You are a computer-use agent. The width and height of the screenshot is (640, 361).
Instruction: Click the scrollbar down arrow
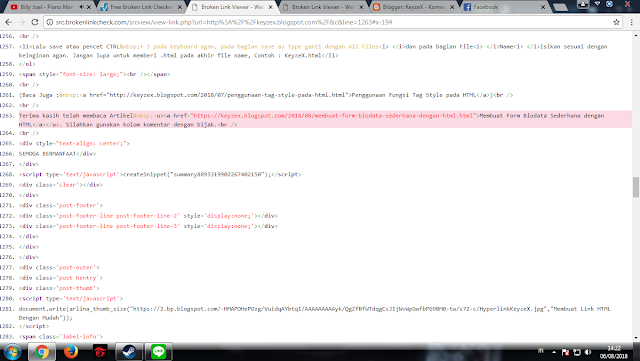coord(636,338)
